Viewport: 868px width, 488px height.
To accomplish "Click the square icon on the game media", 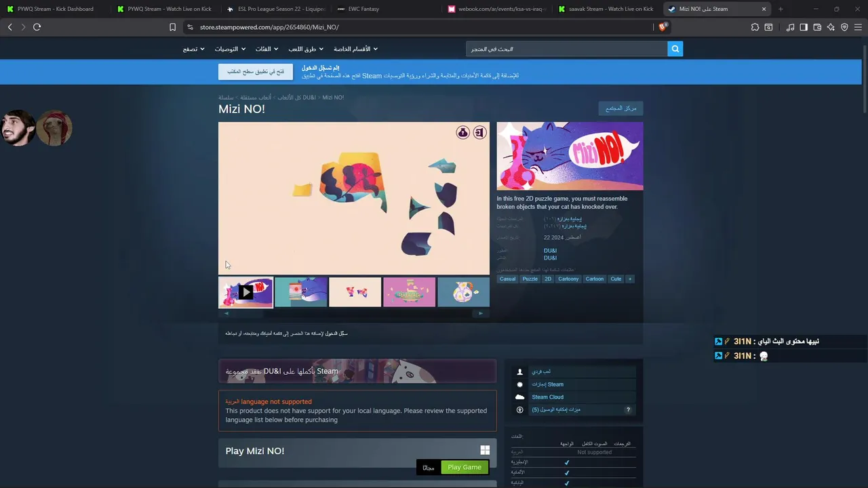I will point(479,132).
